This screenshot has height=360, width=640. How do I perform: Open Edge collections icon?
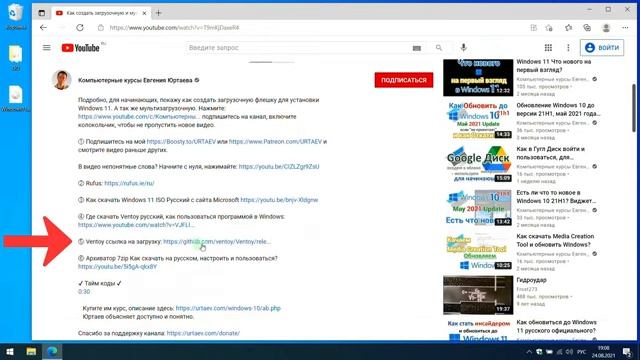(x=587, y=28)
